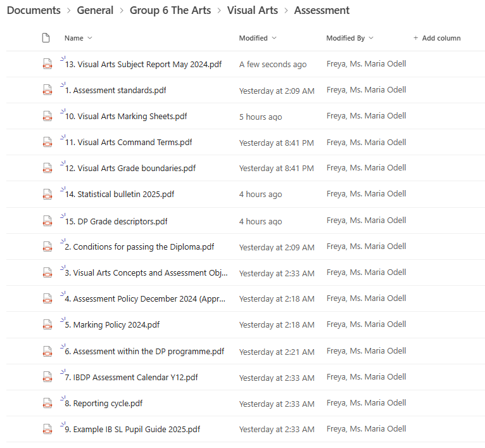
Task: Open Modified column sort dropdown
Action: [x=257, y=38]
